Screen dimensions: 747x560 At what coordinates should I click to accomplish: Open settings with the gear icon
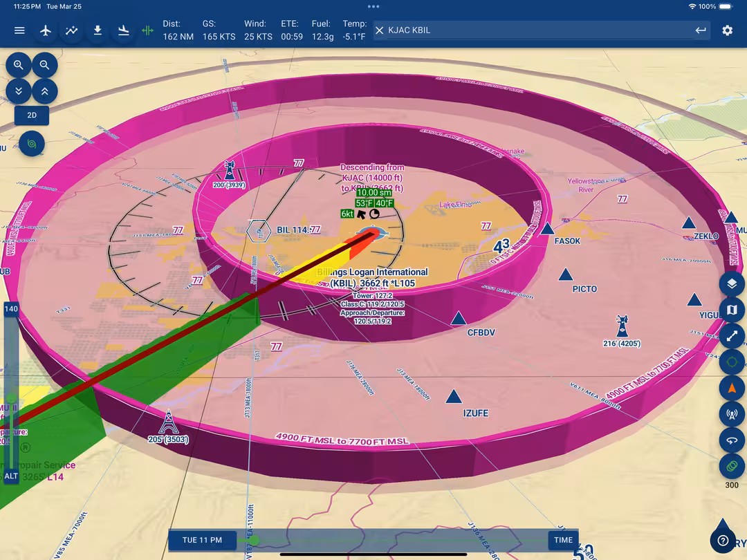click(727, 30)
